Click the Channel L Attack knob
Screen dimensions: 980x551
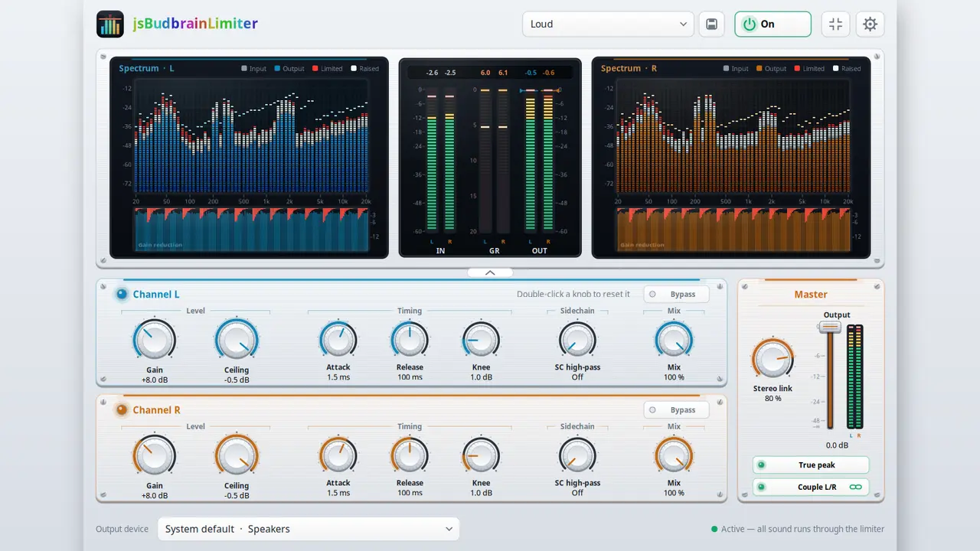pos(338,340)
